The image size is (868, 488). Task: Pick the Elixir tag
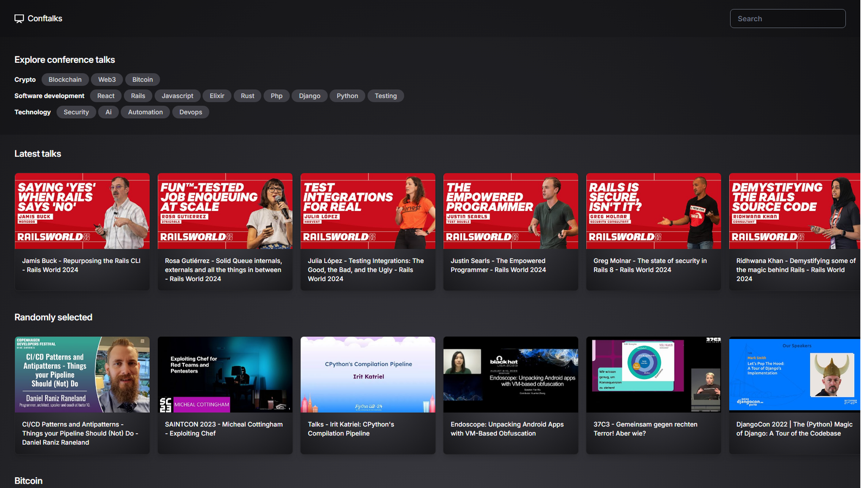(x=217, y=96)
